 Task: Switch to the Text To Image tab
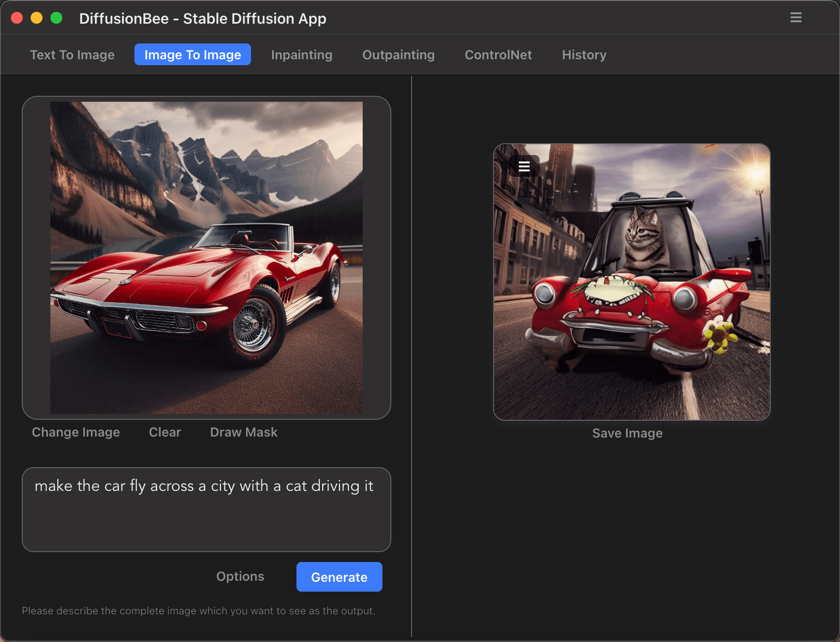click(72, 55)
